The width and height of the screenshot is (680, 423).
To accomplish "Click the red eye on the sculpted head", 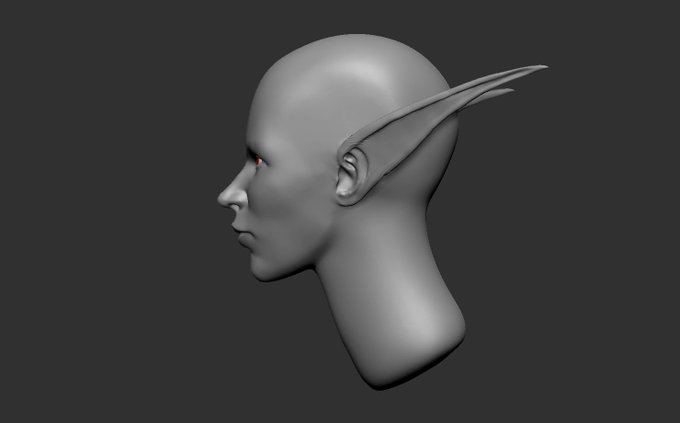I will click(258, 161).
